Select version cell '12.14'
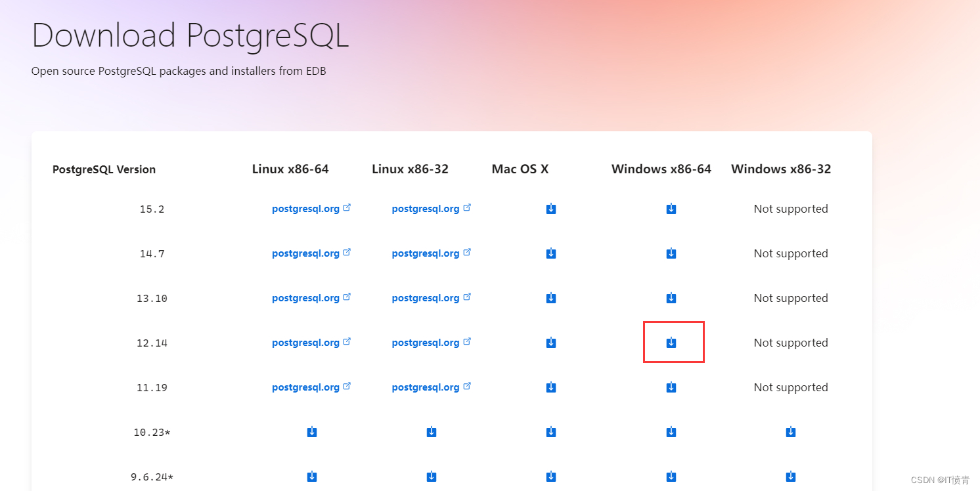Screen dimensions: 980x491 tap(152, 343)
